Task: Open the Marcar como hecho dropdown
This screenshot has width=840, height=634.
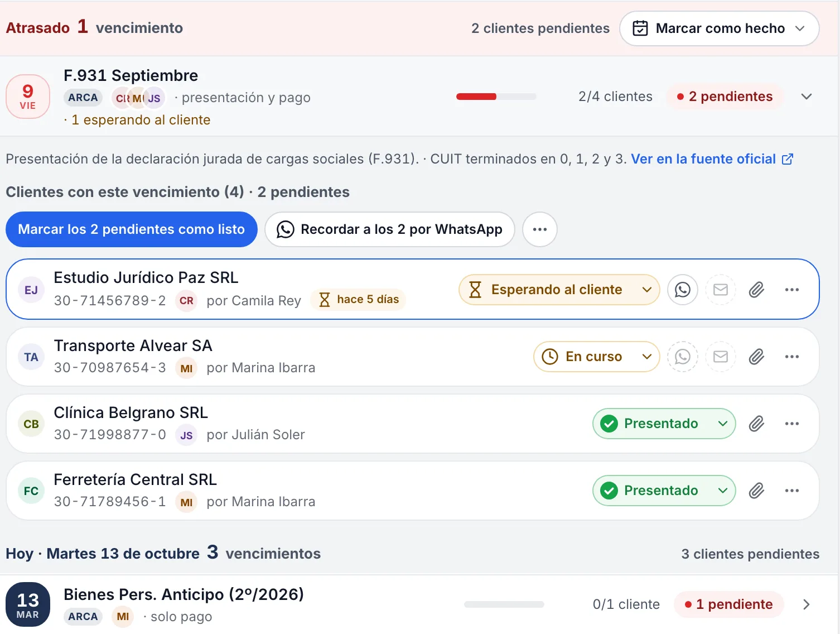Action: click(719, 28)
